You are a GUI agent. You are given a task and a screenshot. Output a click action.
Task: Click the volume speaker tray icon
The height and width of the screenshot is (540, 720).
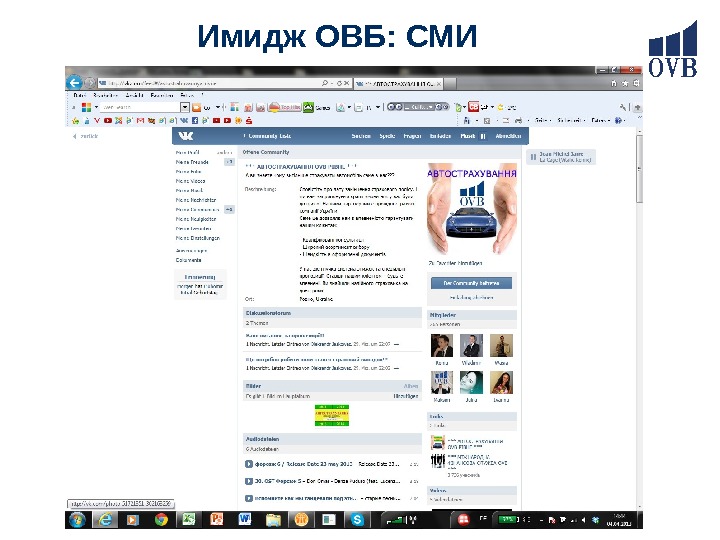pos(584,520)
